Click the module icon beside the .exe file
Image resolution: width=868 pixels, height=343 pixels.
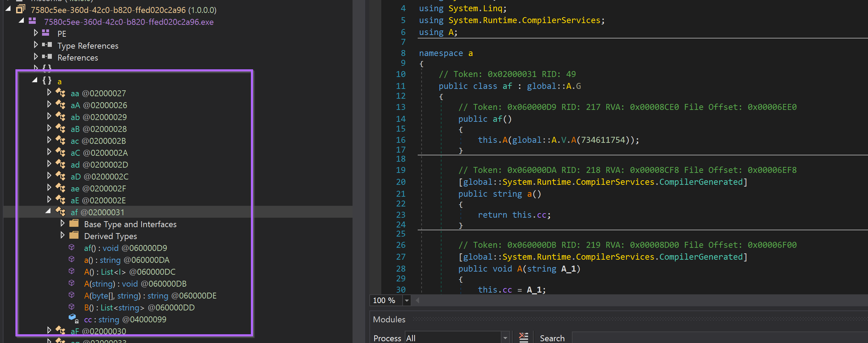(x=33, y=21)
